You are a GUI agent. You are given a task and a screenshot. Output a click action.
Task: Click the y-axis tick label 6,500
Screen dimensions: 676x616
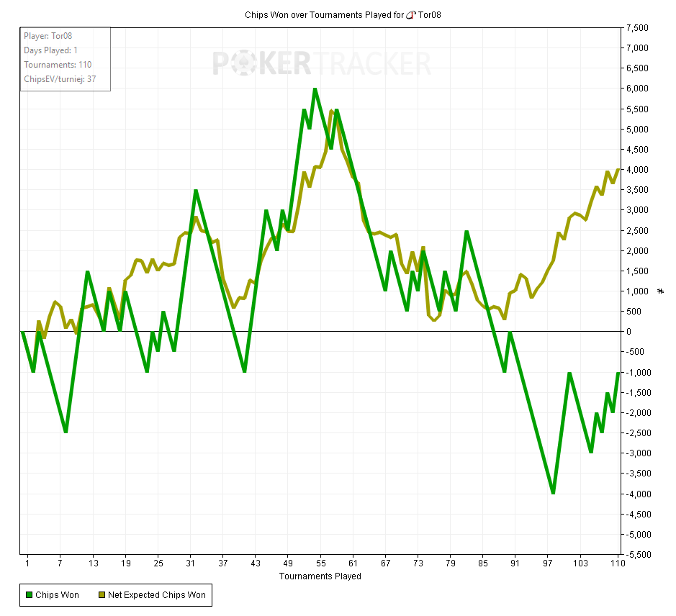pyautogui.click(x=637, y=68)
